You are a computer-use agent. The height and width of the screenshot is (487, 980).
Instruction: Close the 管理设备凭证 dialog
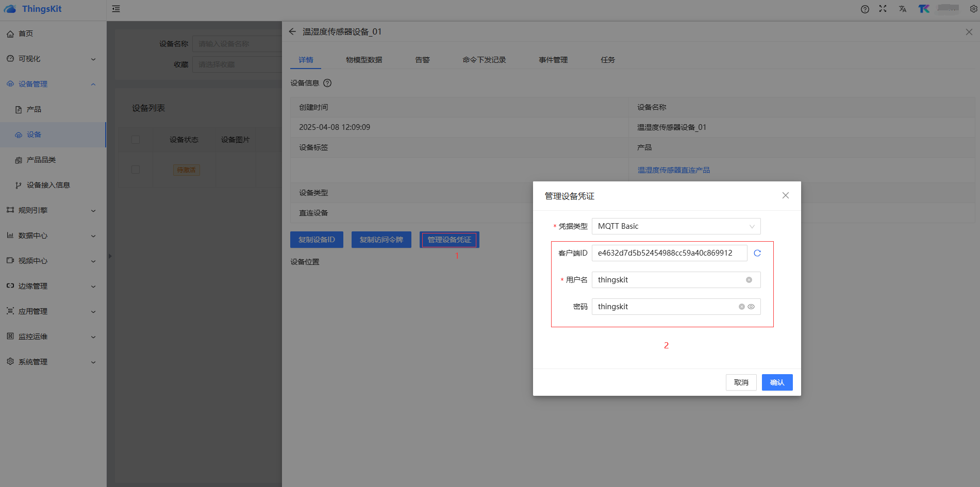[785, 195]
